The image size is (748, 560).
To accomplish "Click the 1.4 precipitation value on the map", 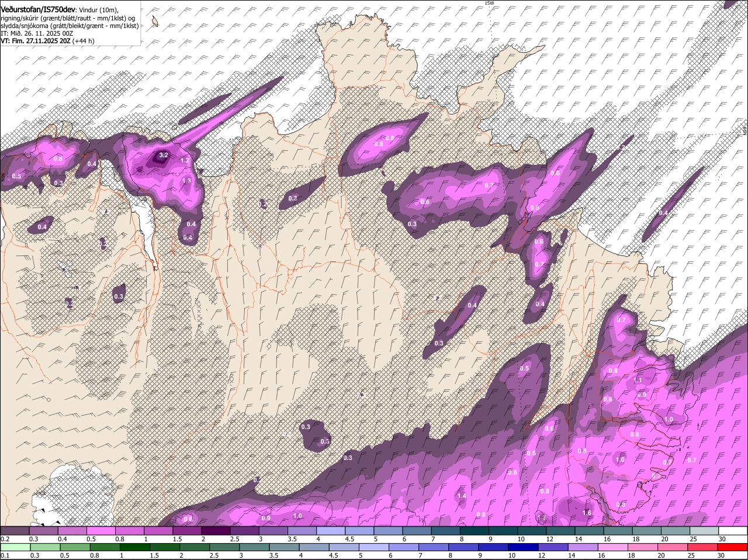I will [x=462, y=496].
